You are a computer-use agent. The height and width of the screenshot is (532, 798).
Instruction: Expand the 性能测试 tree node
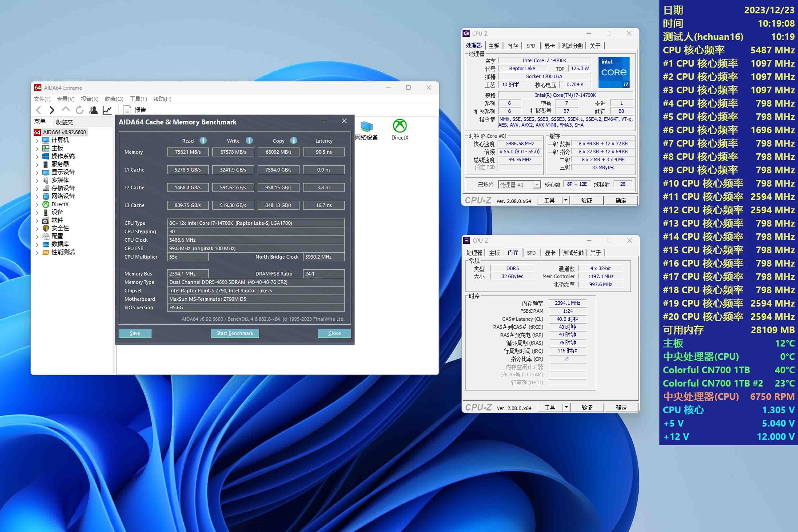point(37,253)
